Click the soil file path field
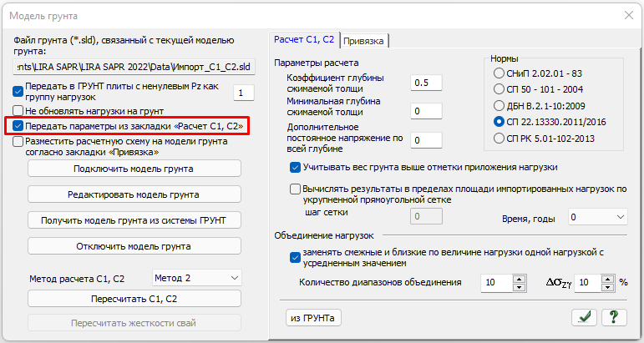644x343 pixels. tap(134, 66)
